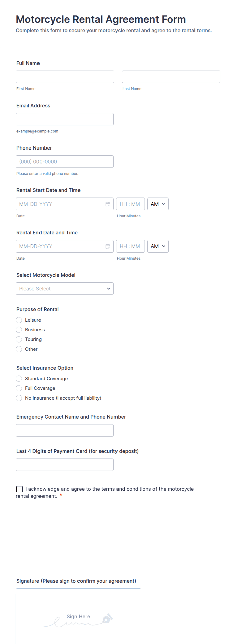This screenshot has width=234, height=644.
Task: Select No Insurance full liability option
Action: [x=19, y=398]
